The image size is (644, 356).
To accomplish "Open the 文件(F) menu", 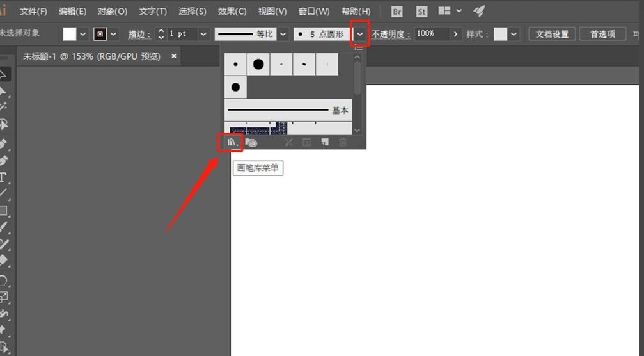I will pyautogui.click(x=33, y=12).
